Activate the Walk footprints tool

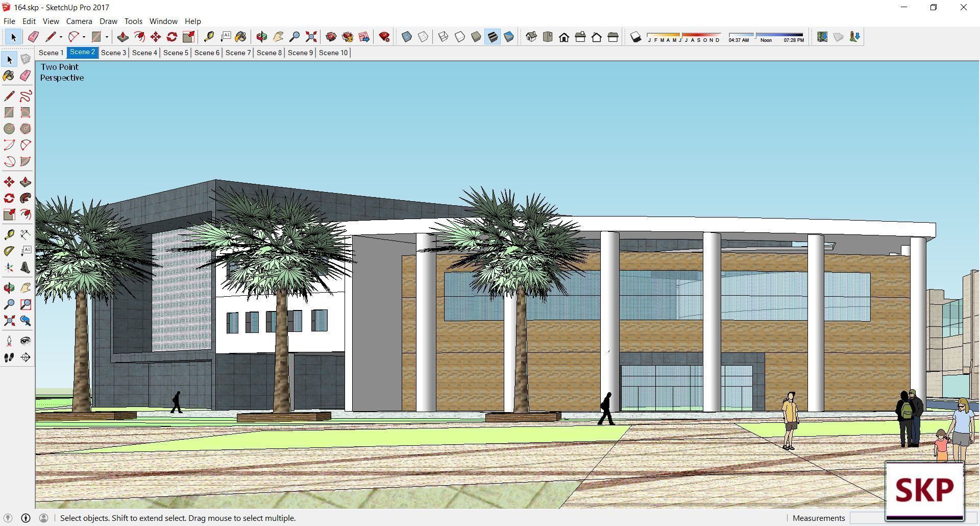pos(9,357)
